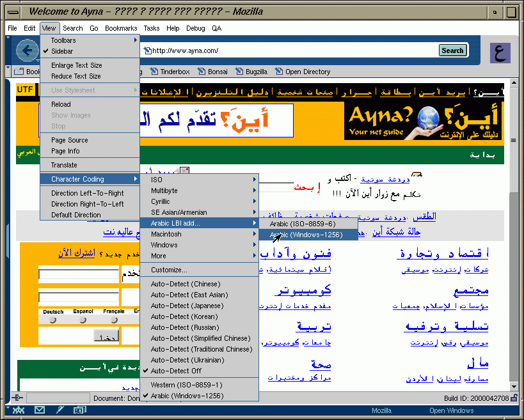Image resolution: width=524 pixels, height=420 pixels.
Task: Open the Composer pencil icon in taskbar
Action: pos(60,410)
